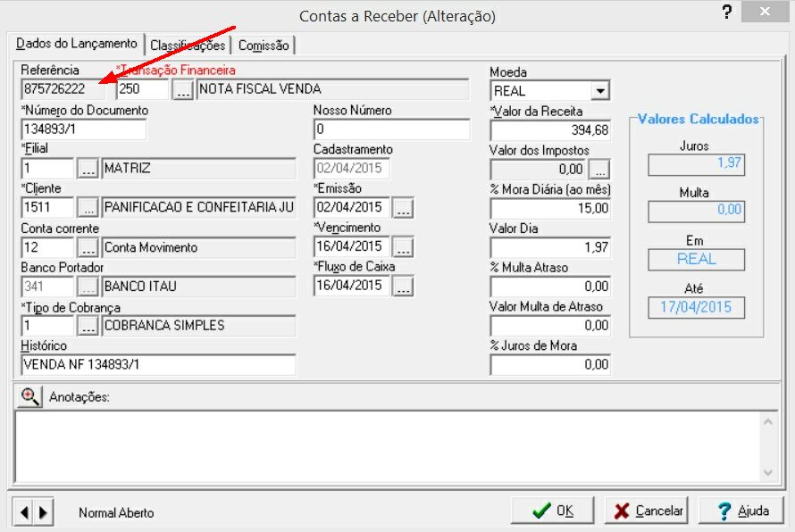Open the Cliente lookup ellipsis button
Screen dimensions: 795x532
(x=88, y=208)
